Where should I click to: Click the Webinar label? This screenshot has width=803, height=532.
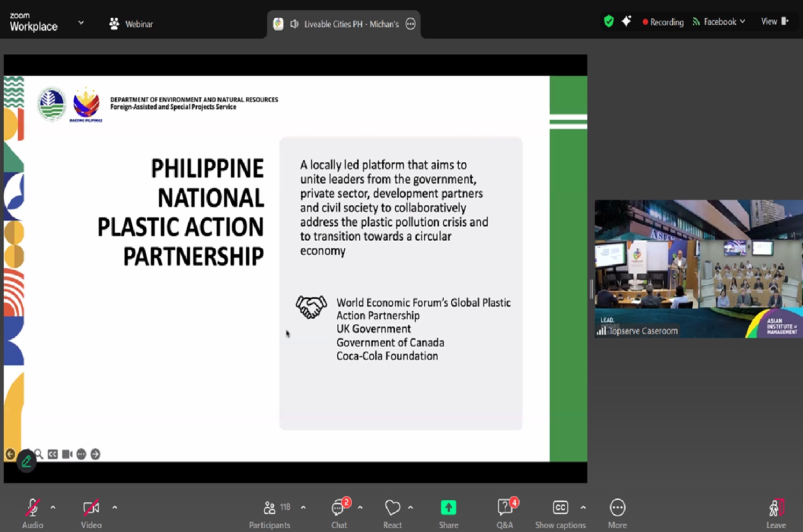(x=139, y=24)
